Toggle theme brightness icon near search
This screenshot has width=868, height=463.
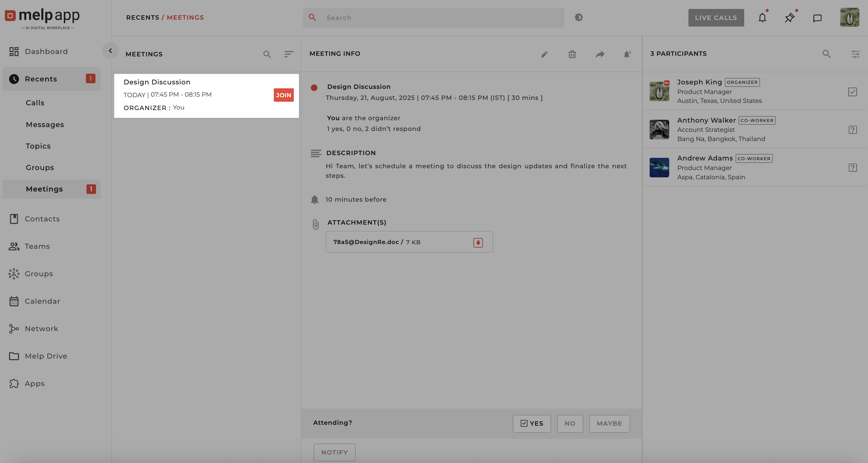click(579, 18)
